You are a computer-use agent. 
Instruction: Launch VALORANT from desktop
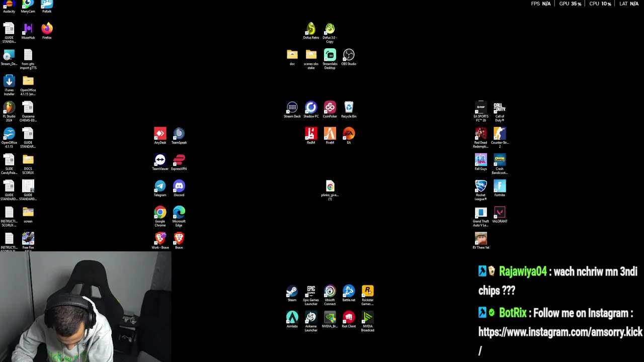coord(500,215)
